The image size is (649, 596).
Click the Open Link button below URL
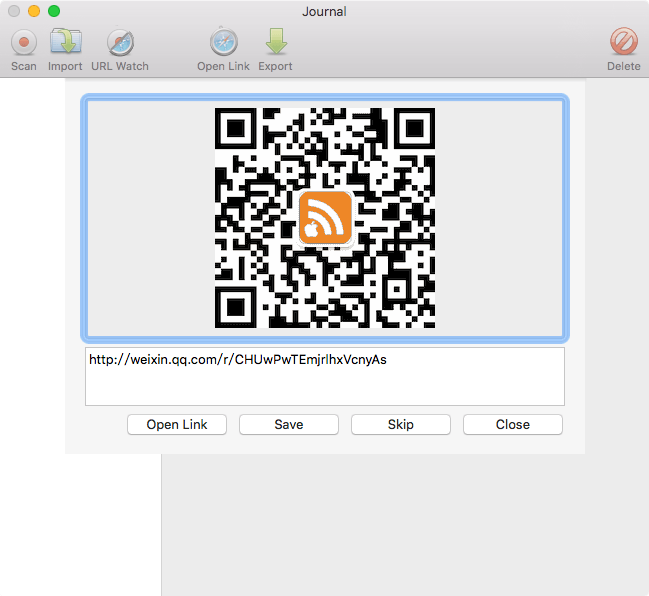[177, 425]
